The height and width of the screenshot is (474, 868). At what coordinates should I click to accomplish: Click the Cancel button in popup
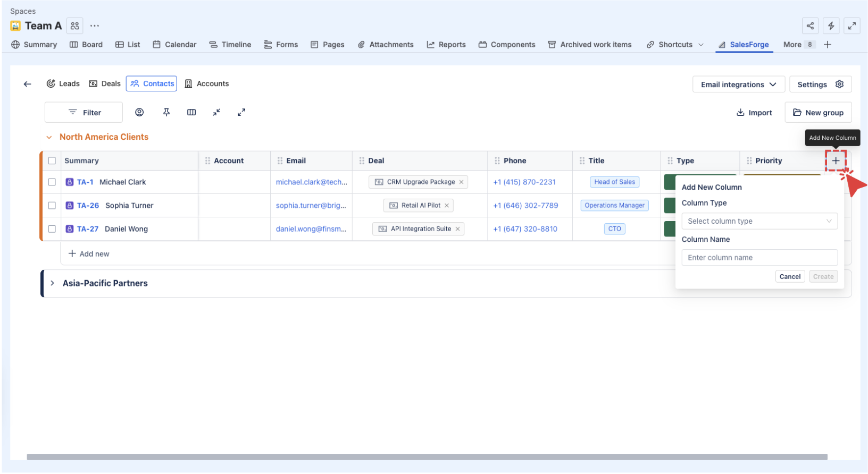[x=790, y=276]
